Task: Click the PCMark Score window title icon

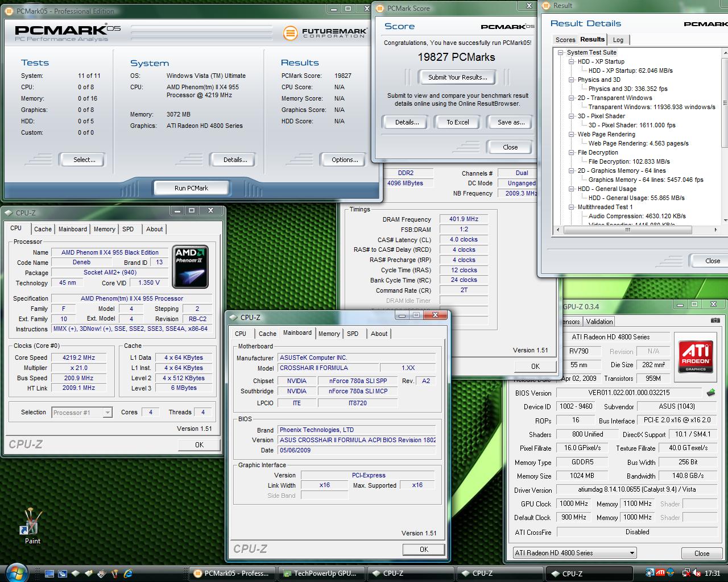Action: pyautogui.click(x=380, y=9)
